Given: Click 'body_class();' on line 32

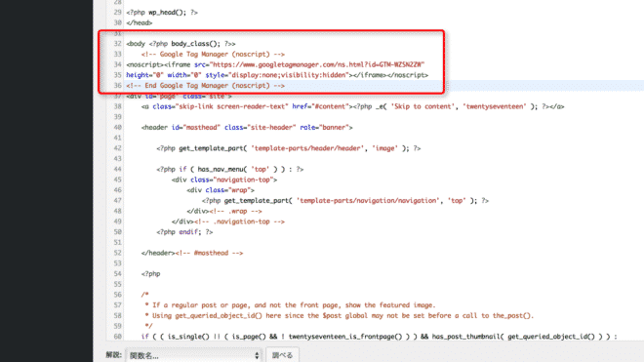Looking at the screenshot, I should (196, 44).
